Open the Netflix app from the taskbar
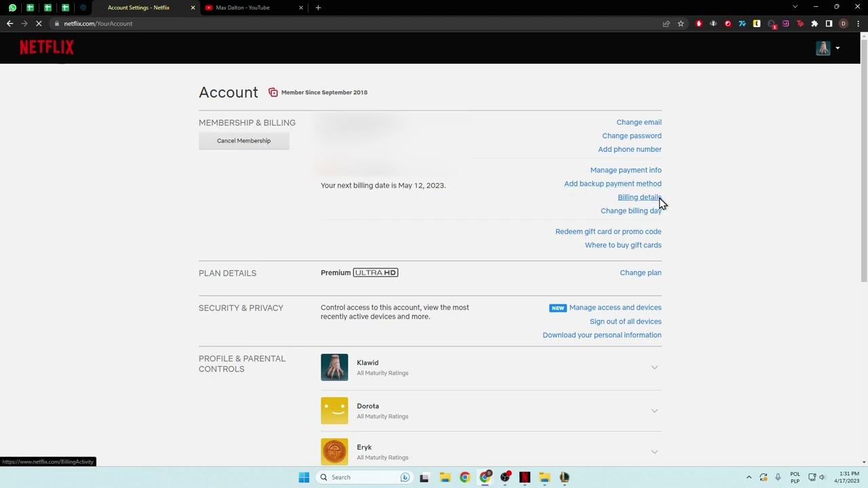 pyautogui.click(x=525, y=477)
